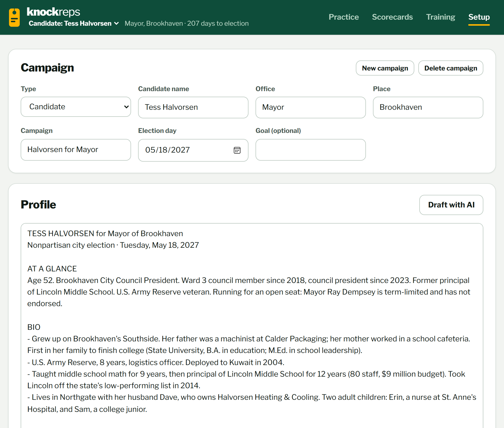Click the 'Deployed to Kuwait in 2004' line
The image size is (504, 428).
click(x=156, y=362)
